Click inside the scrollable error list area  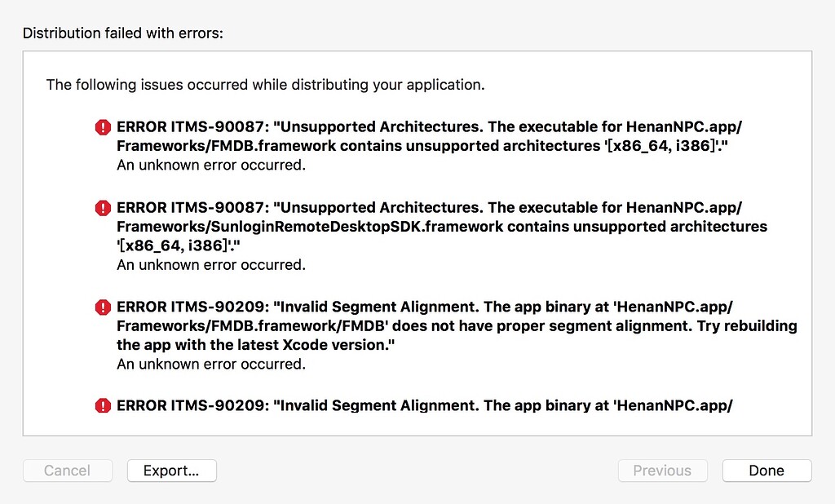[x=417, y=245]
